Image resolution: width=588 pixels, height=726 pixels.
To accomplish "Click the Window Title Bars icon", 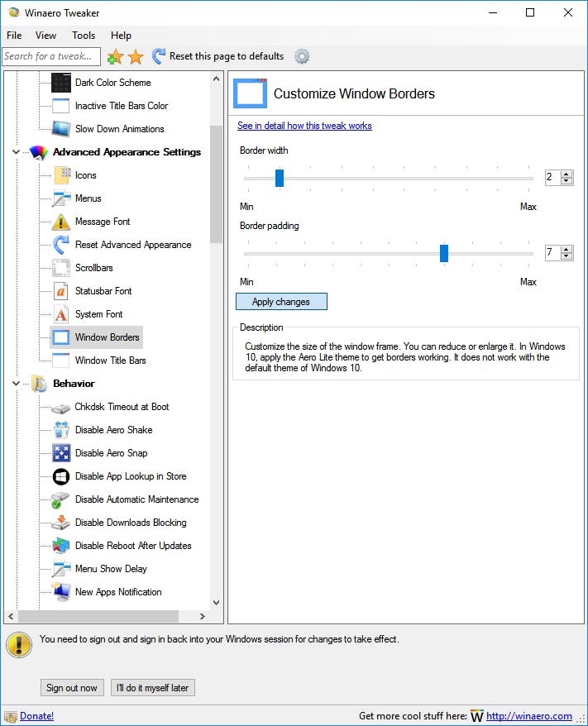I will pos(61,361).
